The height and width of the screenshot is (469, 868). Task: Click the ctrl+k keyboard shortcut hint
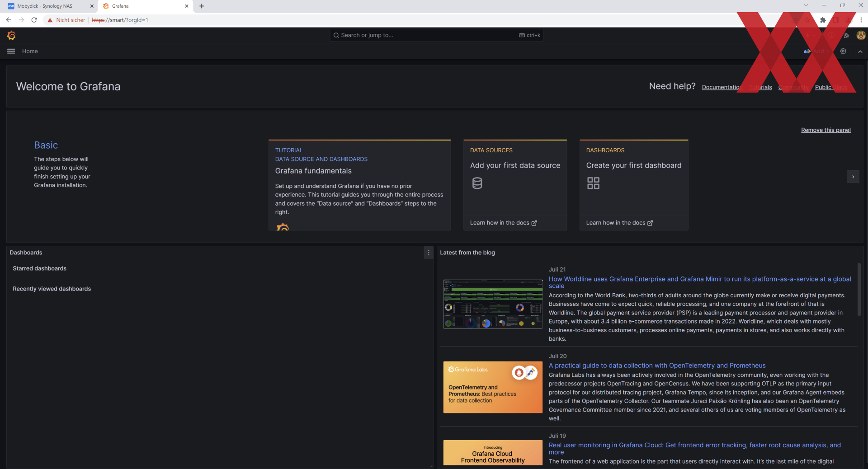[x=529, y=35]
